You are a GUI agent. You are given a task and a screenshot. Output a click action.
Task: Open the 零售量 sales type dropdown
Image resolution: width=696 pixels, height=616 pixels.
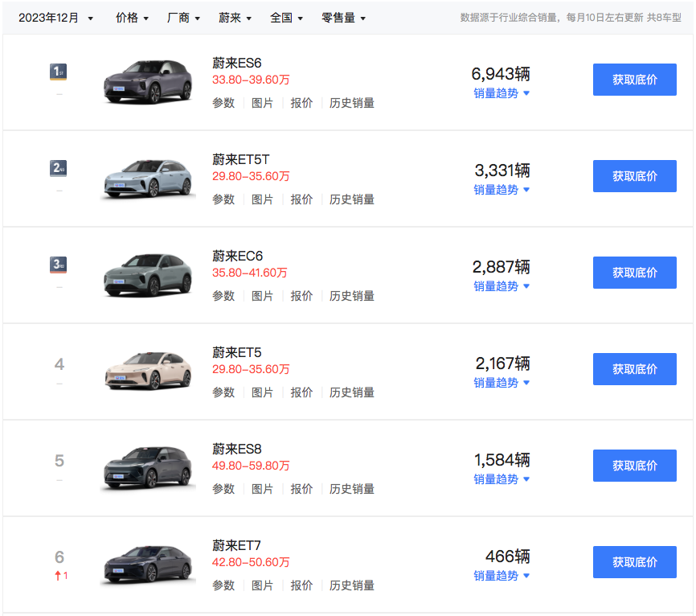[343, 18]
